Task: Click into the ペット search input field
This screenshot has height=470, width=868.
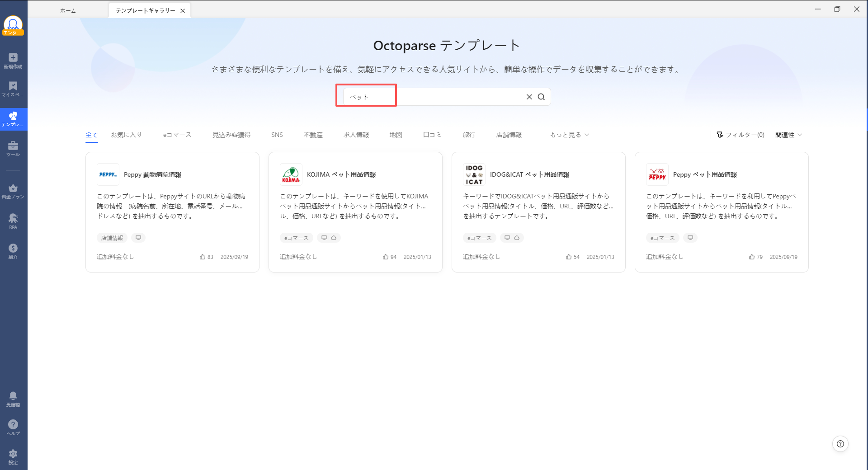Action: click(434, 97)
